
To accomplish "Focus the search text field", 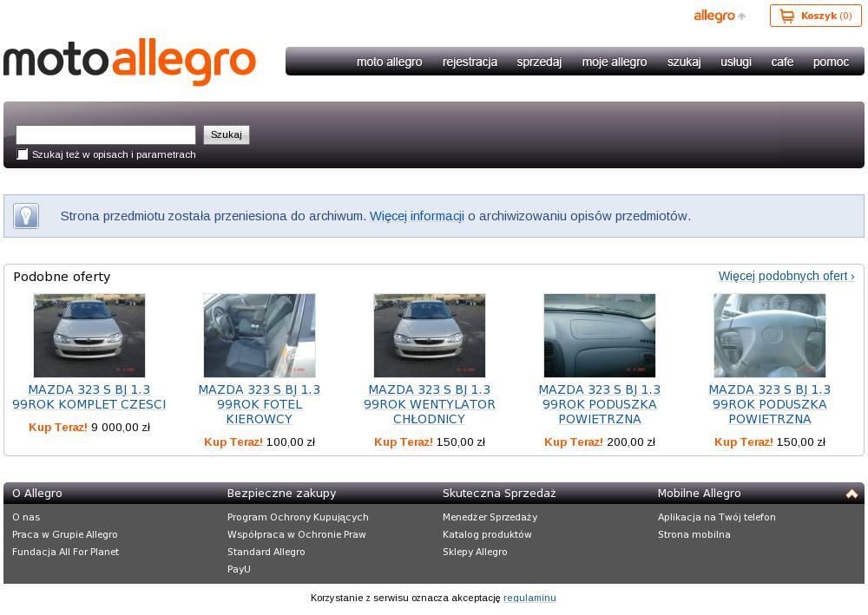I will [106, 134].
